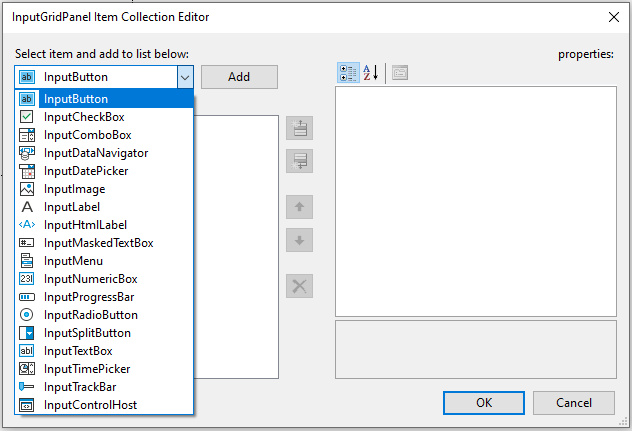
Task: Choose InputTrackBar in the dropdown
Action: pyautogui.click(x=80, y=387)
